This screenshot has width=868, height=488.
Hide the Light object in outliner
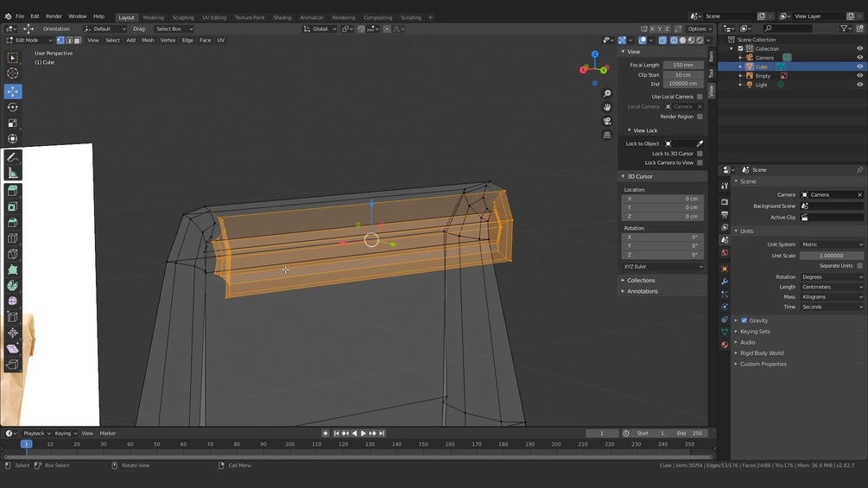(x=859, y=85)
